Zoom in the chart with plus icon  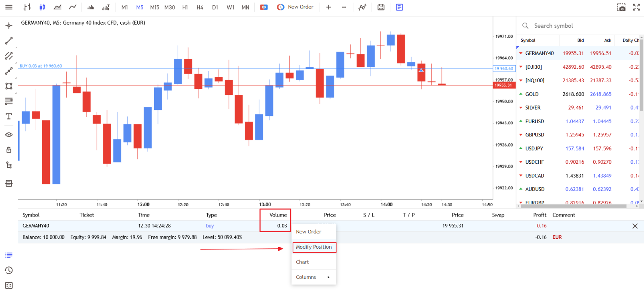(328, 7)
